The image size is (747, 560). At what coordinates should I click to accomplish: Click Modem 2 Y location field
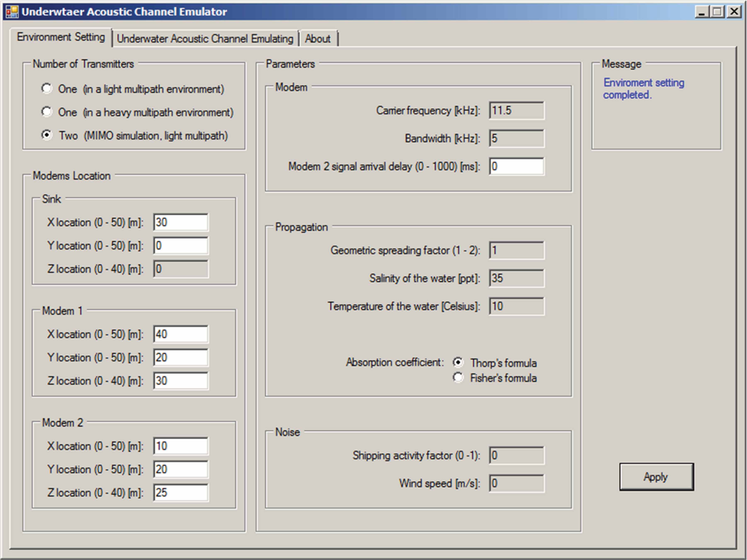(x=181, y=469)
